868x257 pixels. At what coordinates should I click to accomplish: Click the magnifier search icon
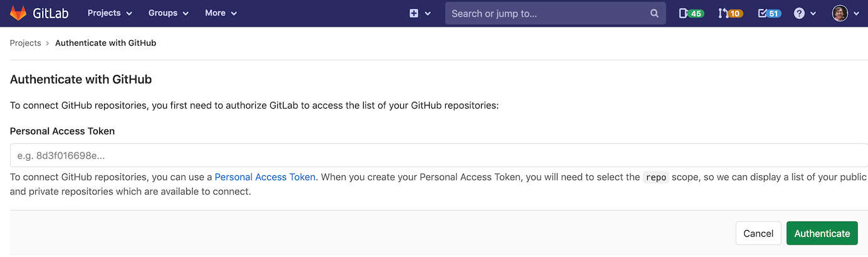pos(654,13)
